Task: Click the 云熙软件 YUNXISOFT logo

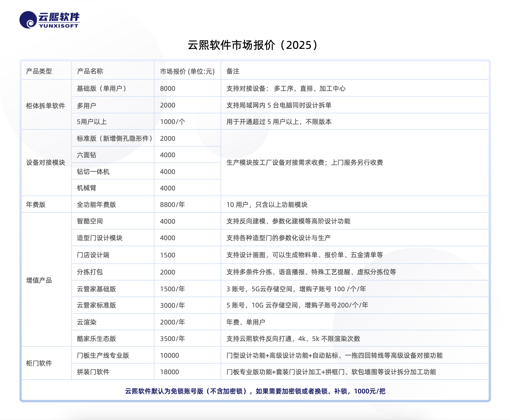Action: click(49, 20)
